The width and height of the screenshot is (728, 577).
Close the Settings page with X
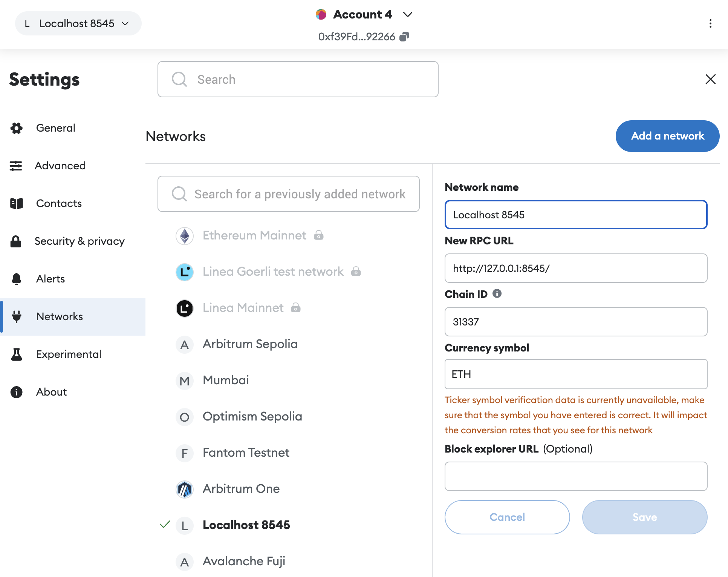[710, 79]
